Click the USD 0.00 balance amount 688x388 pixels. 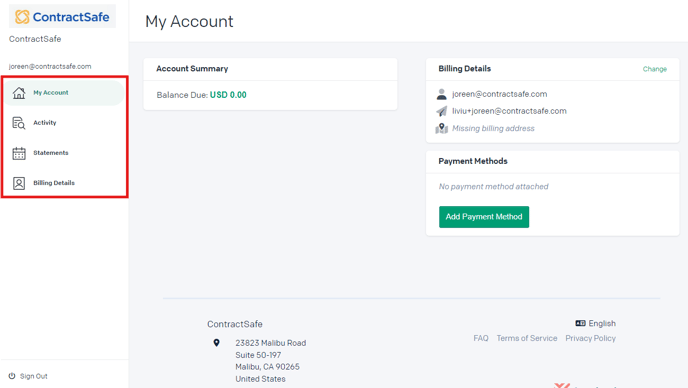pyautogui.click(x=228, y=95)
